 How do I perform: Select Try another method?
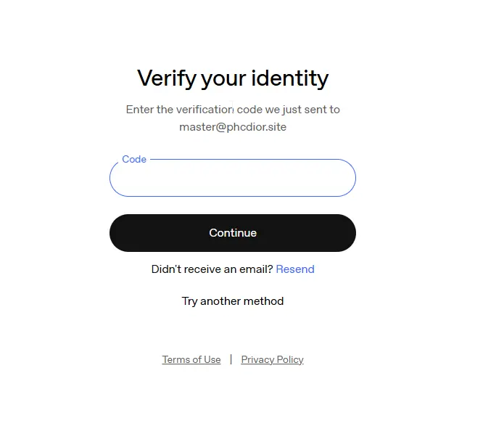232,301
